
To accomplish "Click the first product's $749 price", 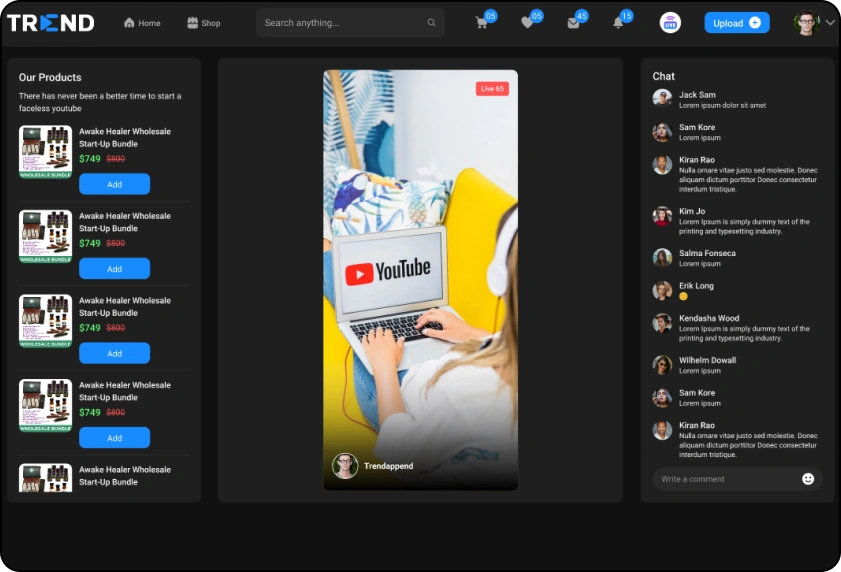I will pos(90,158).
